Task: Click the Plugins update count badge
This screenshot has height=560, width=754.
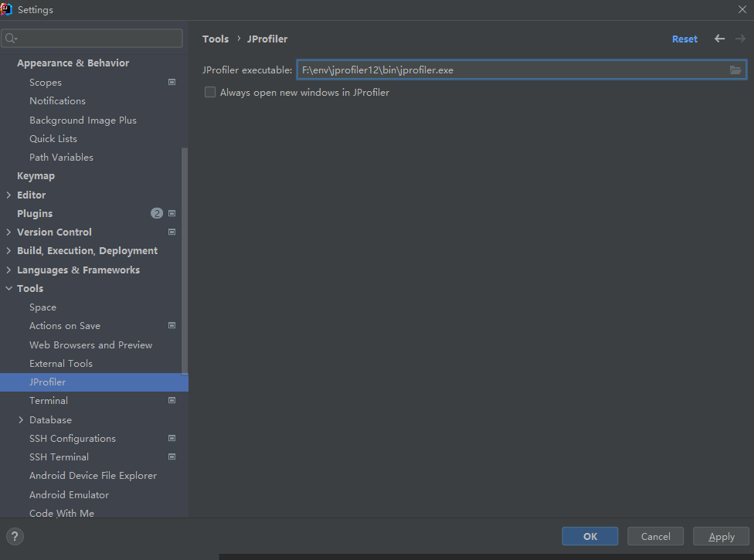Action: (x=157, y=213)
